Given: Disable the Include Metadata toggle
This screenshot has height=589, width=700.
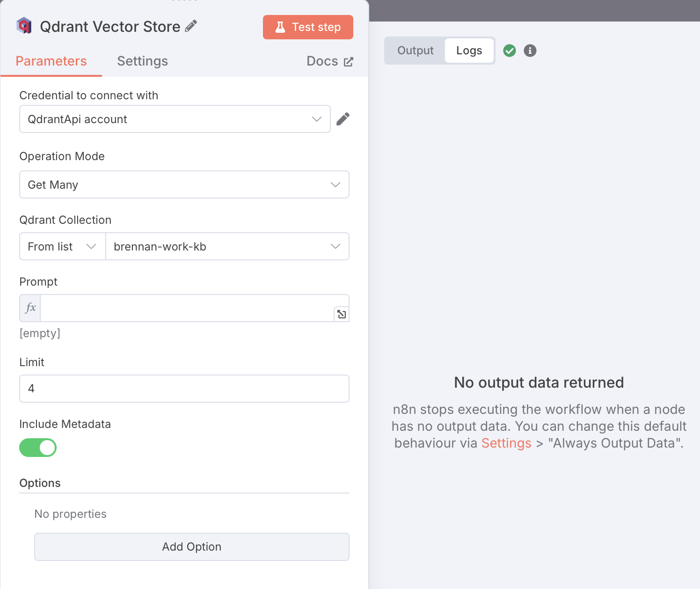Looking at the screenshot, I should (x=38, y=448).
